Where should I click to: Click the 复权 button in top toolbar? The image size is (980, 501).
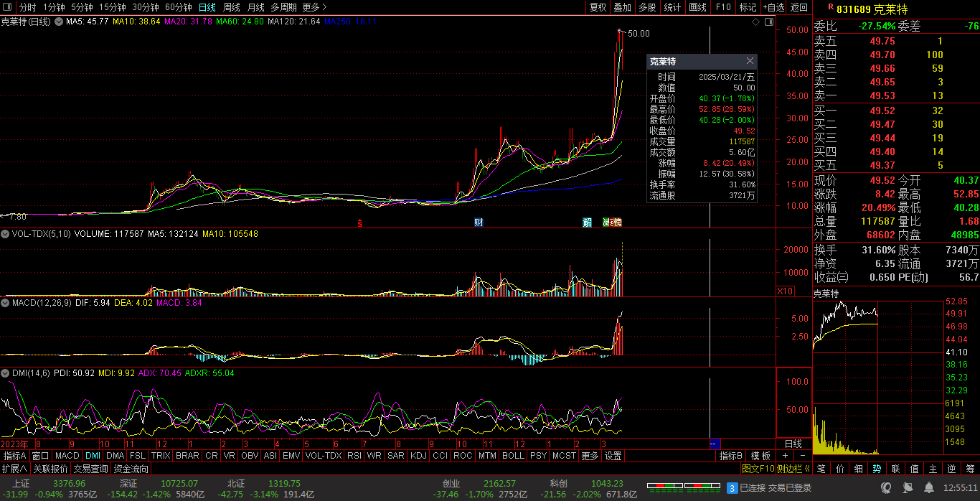(x=598, y=7)
